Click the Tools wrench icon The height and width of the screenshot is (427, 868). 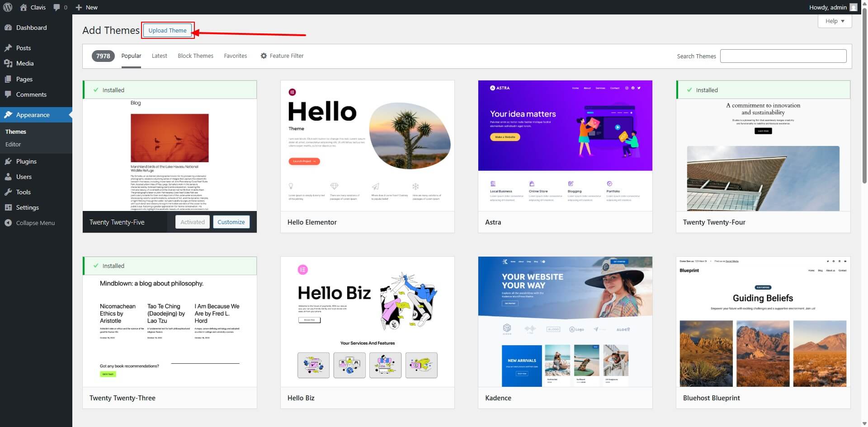(8, 192)
